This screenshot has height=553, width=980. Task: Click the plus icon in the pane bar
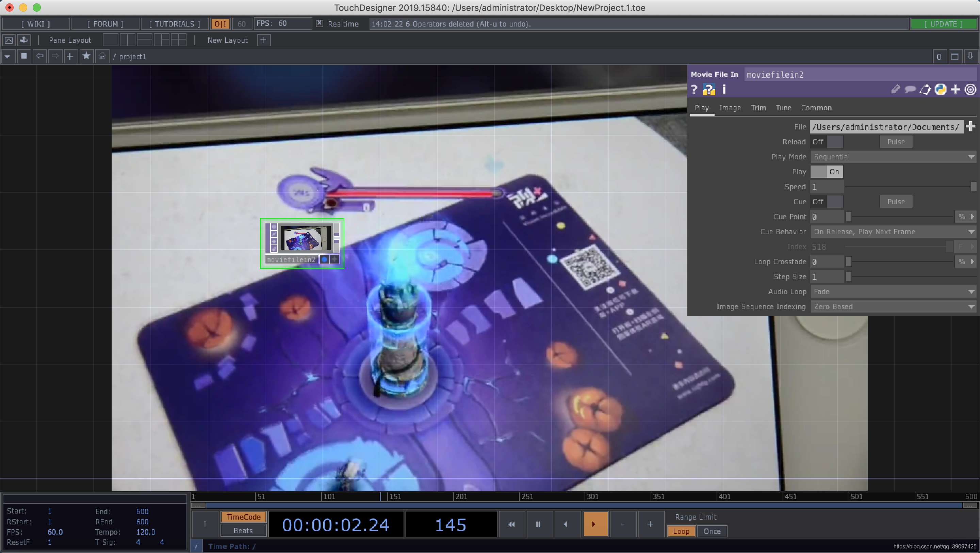click(70, 56)
